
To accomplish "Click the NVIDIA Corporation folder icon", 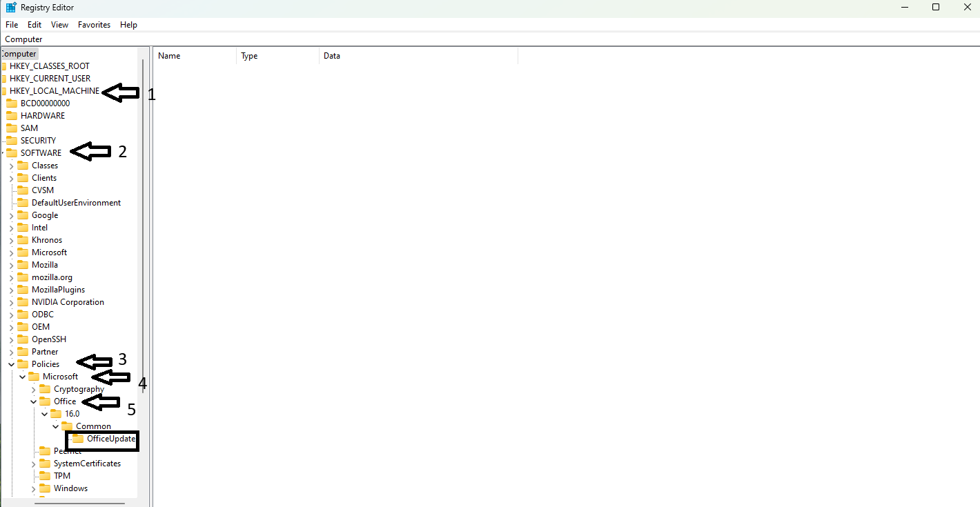I will 23,302.
